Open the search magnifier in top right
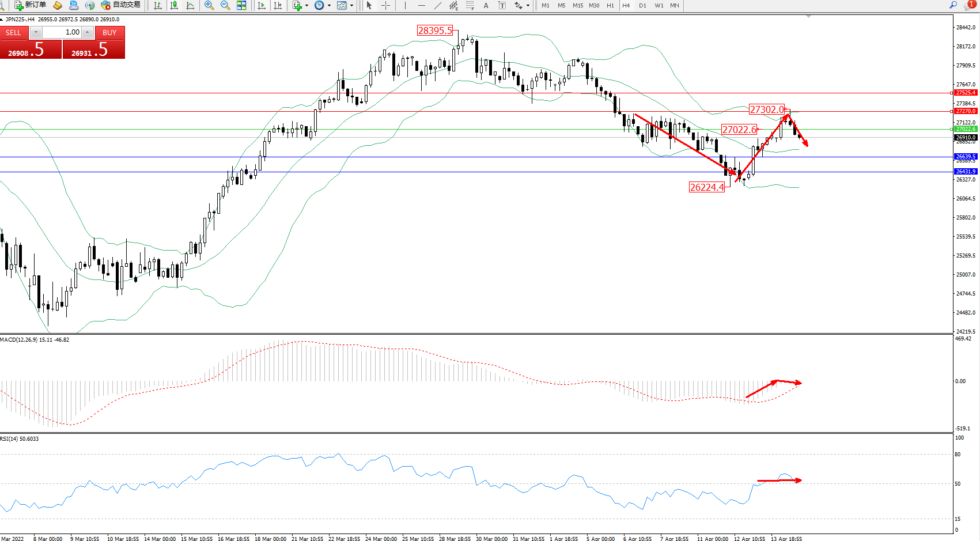This screenshot has height=541, width=980. coord(953,5)
